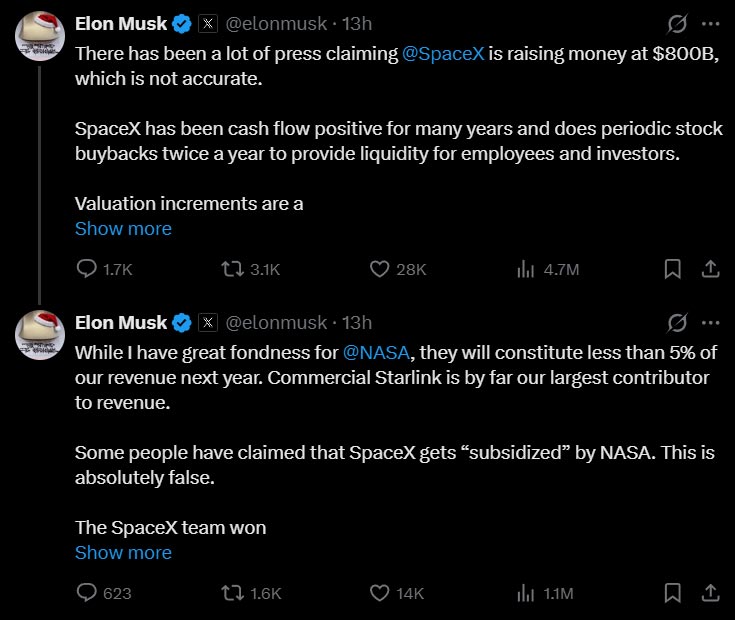Screen dimensions: 735x620
Task: Repost the SpaceX fundraising tweet
Action: (x=233, y=269)
